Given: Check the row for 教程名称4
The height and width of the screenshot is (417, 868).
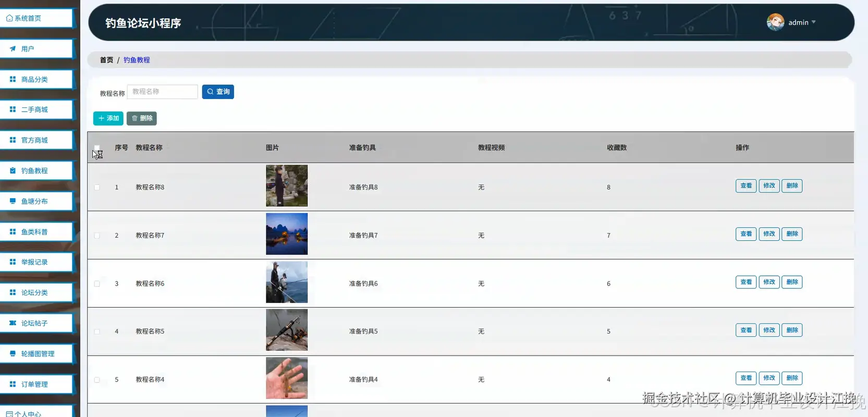Looking at the screenshot, I should pos(97,379).
